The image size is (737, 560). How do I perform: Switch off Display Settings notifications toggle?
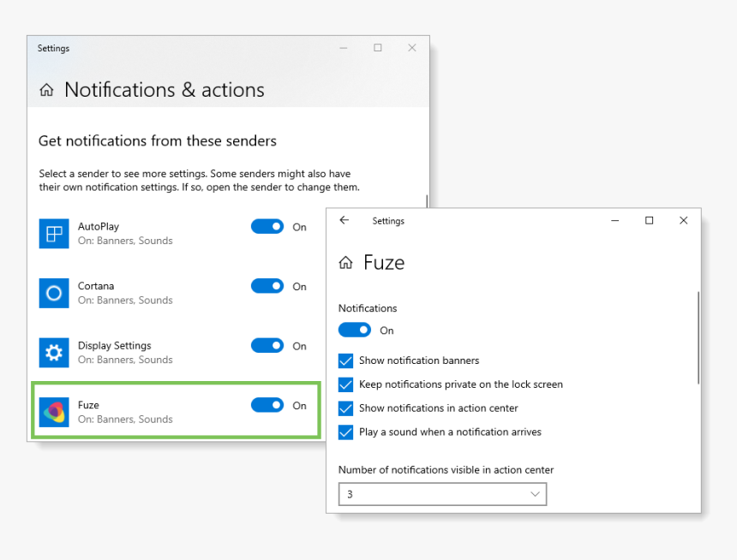pos(267,346)
